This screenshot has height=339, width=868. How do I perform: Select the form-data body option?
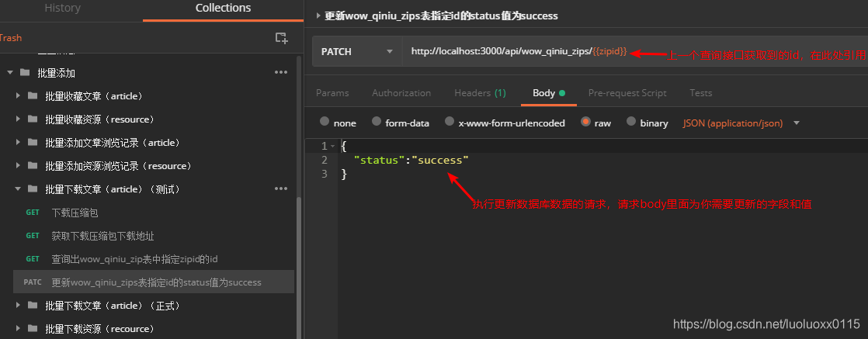tap(377, 122)
